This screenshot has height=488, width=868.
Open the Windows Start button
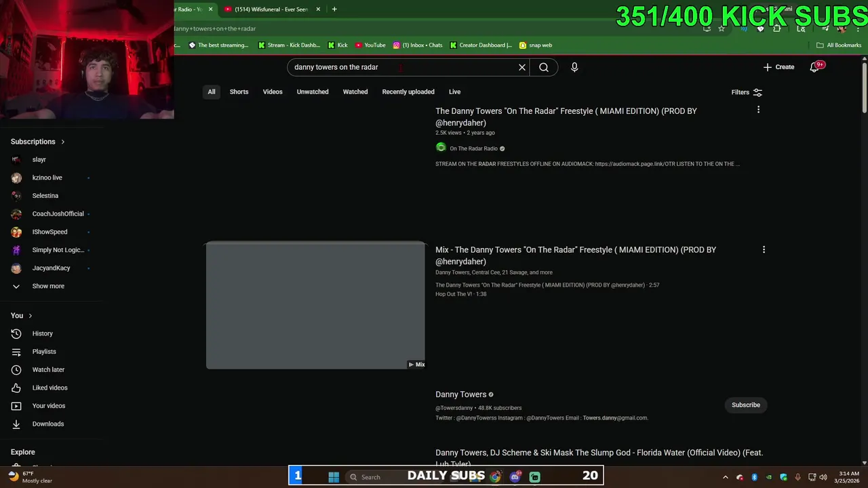pos(334,477)
